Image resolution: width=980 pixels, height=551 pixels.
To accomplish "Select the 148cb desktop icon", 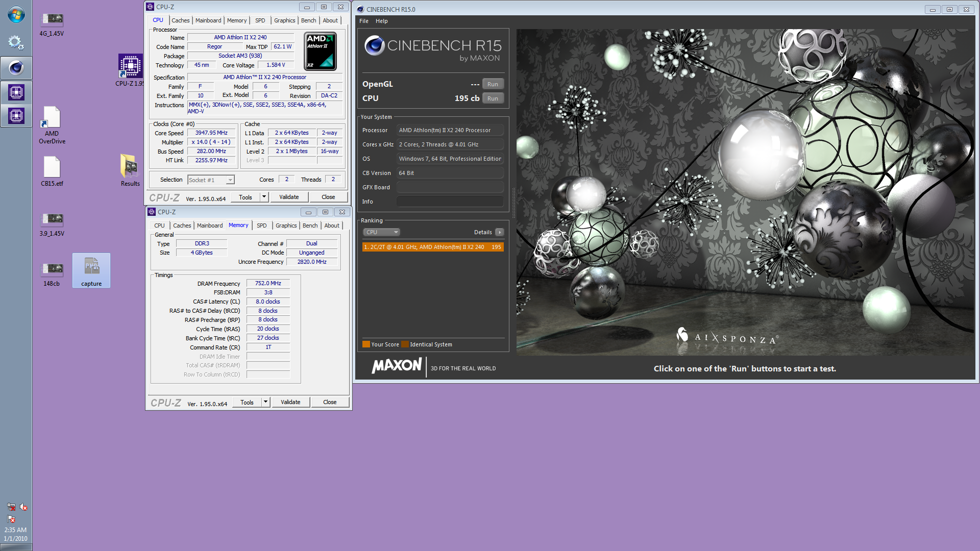I will 52,274.
